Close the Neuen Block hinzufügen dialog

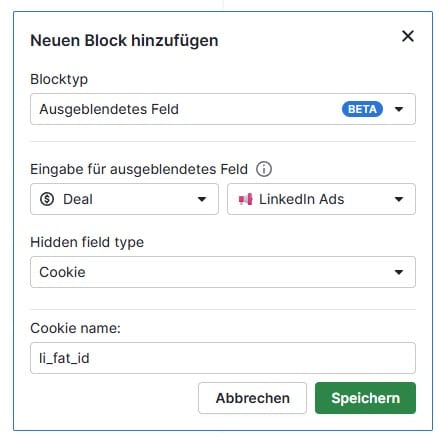click(408, 36)
